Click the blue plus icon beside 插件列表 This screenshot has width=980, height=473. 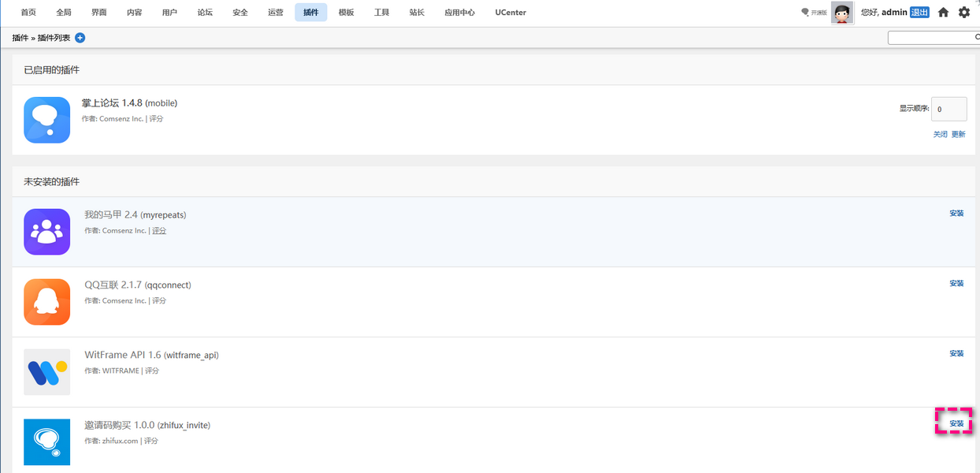tap(80, 38)
